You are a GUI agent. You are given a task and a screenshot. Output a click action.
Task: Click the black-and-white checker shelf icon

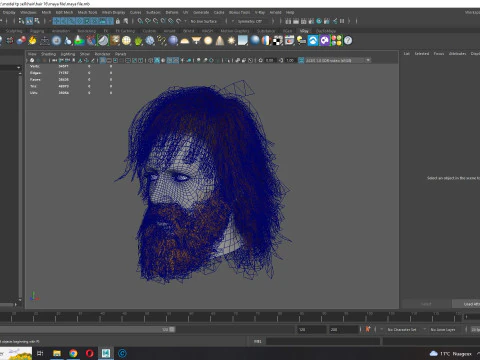278,41
